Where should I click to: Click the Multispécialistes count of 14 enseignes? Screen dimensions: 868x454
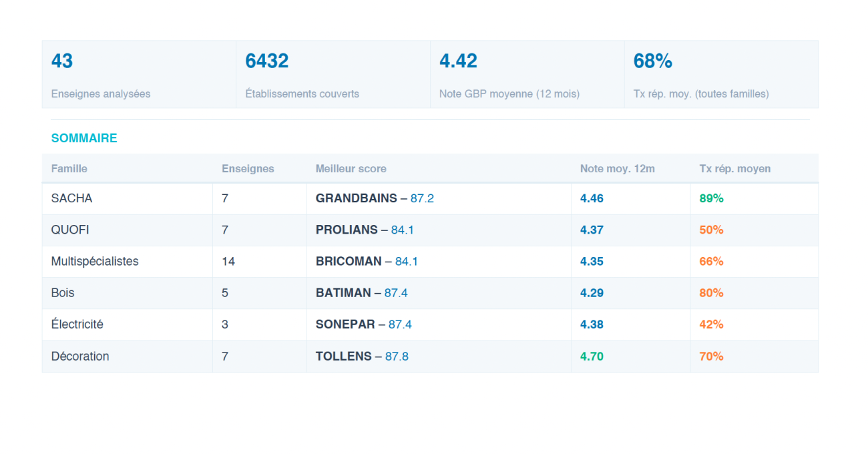(x=228, y=262)
